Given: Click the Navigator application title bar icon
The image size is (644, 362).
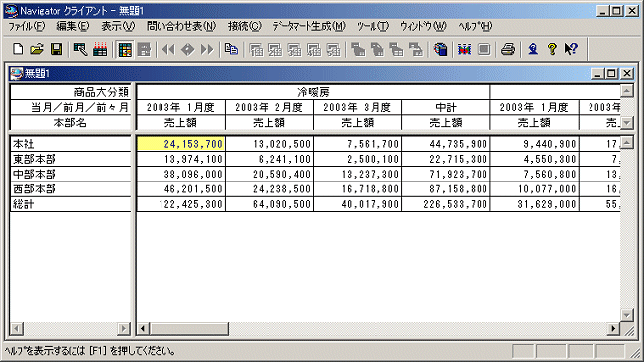Looking at the screenshot, I should 11,11.
